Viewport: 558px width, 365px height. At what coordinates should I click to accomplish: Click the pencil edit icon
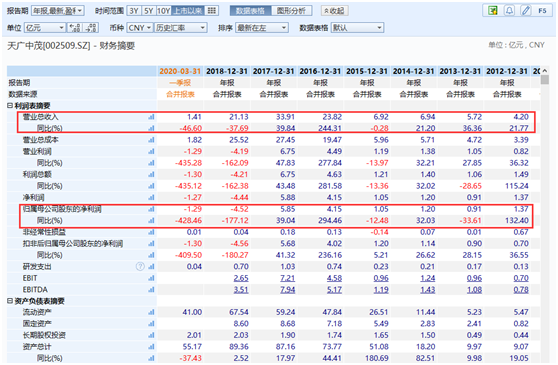(526, 11)
